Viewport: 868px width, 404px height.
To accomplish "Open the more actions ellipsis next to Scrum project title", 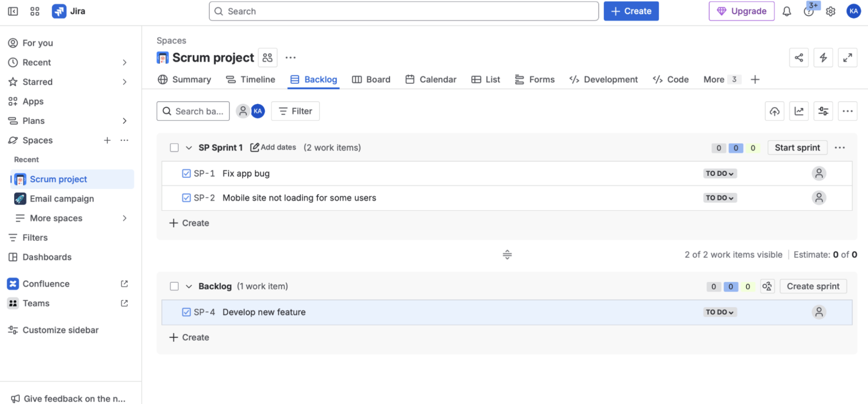I will [x=290, y=58].
